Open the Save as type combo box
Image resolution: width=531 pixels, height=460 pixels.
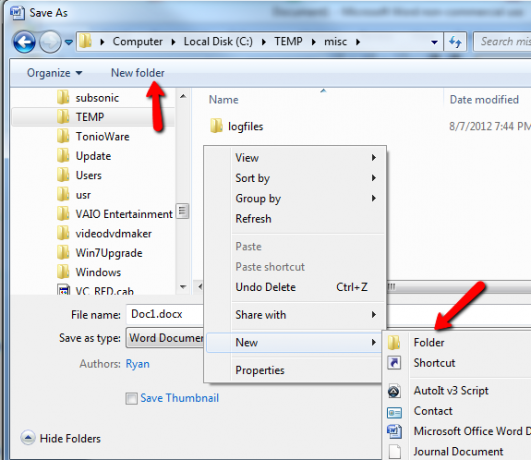click(x=165, y=338)
